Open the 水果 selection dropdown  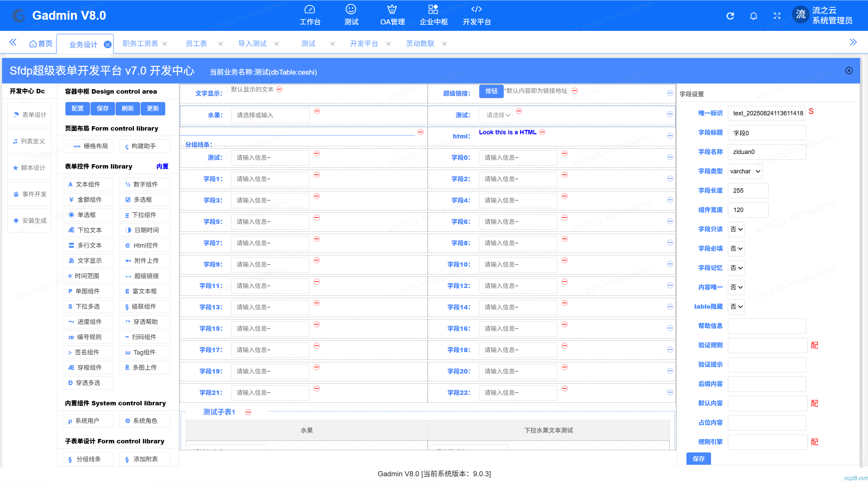click(270, 115)
